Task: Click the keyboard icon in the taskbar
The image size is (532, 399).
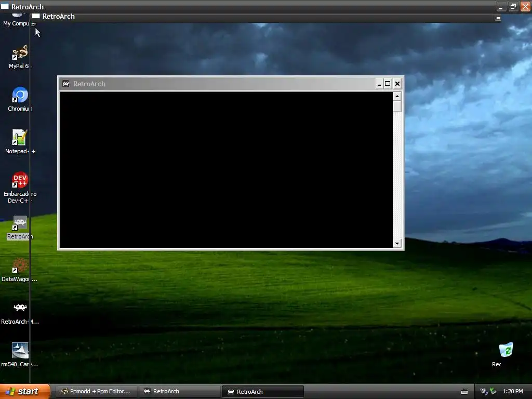Action: tap(464, 392)
